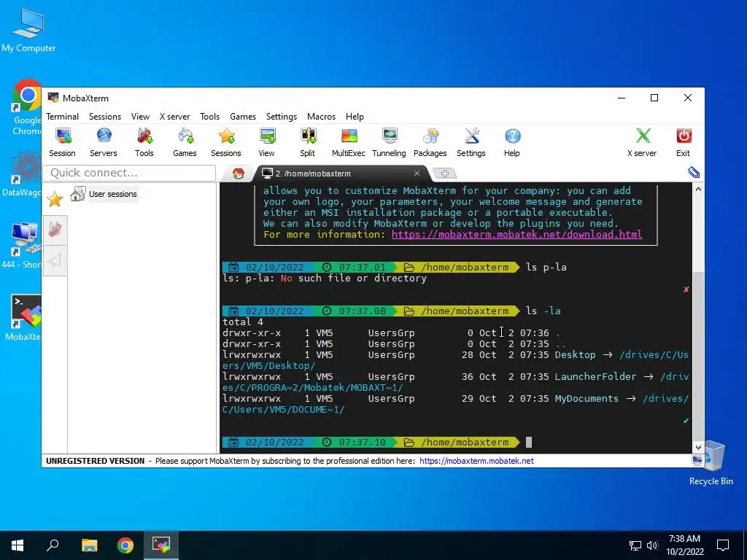Open Chrome from the taskbar

click(x=125, y=545)
